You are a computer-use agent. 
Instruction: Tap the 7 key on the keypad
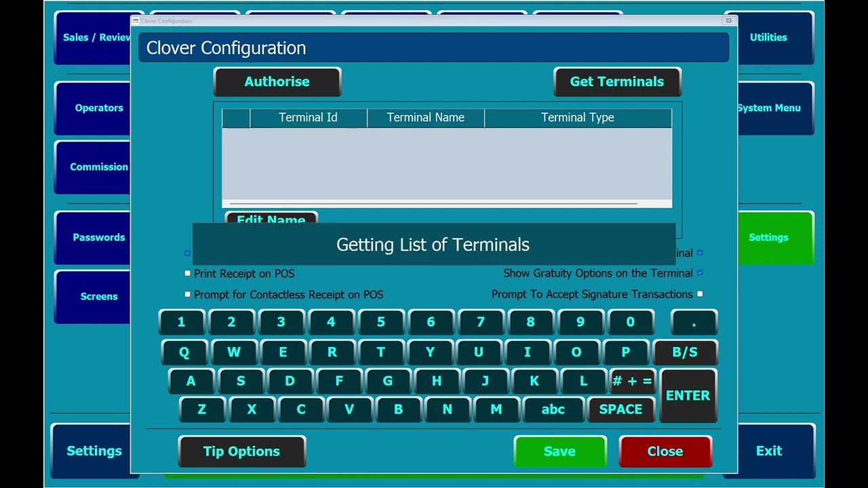(481, 323)
